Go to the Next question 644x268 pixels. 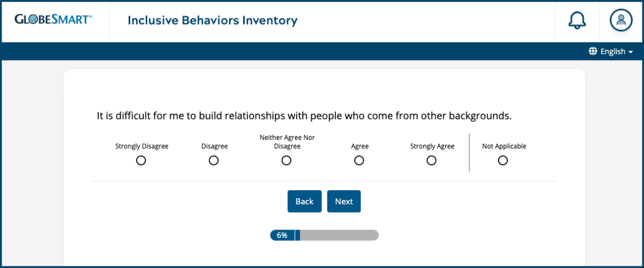(344, 202)
